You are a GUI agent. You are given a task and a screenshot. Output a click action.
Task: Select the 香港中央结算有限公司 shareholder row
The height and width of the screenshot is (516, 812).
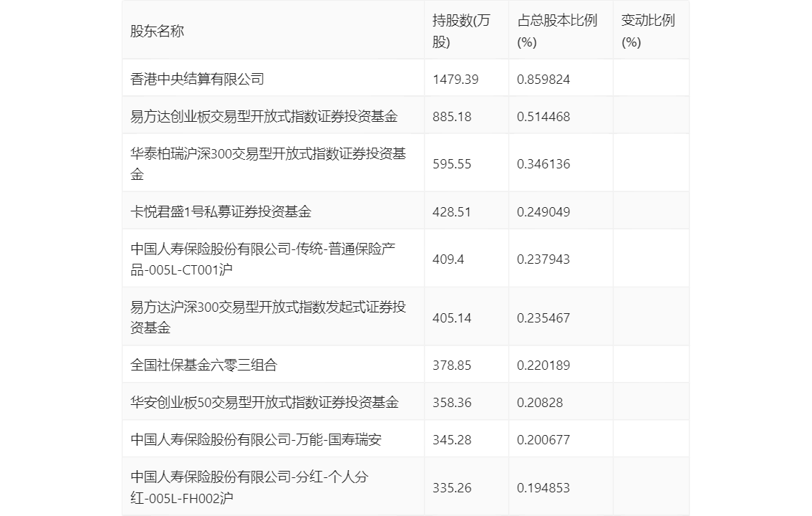198,79
